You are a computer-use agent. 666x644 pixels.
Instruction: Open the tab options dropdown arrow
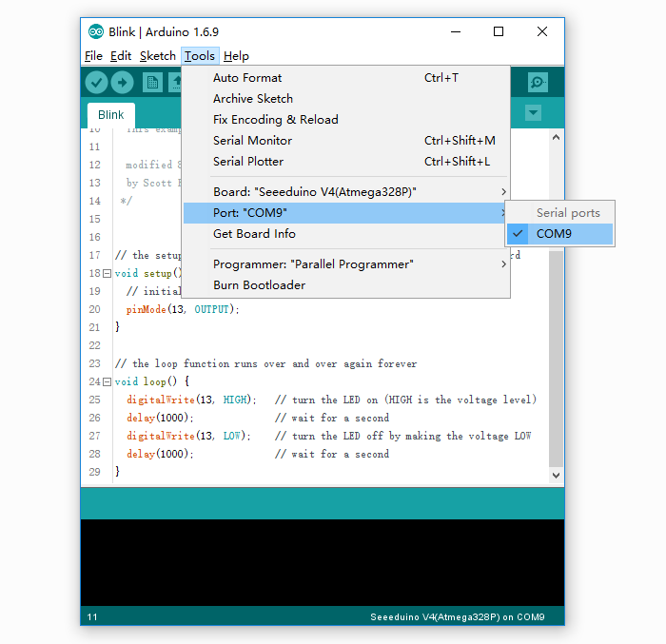click(x=533, y=113)
